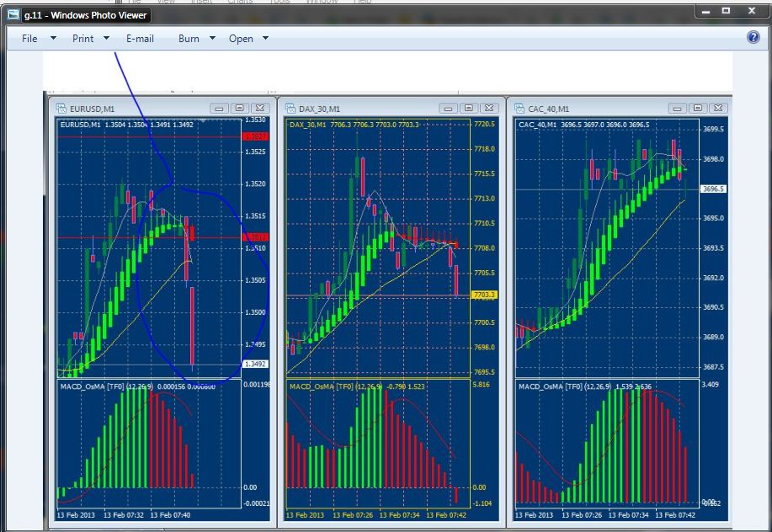Image resolution: width=772 pixels, height=532 pixels.
Task: Click the 7713.0 price axis label
Action: pyautogui.click(x=484, y=199)
